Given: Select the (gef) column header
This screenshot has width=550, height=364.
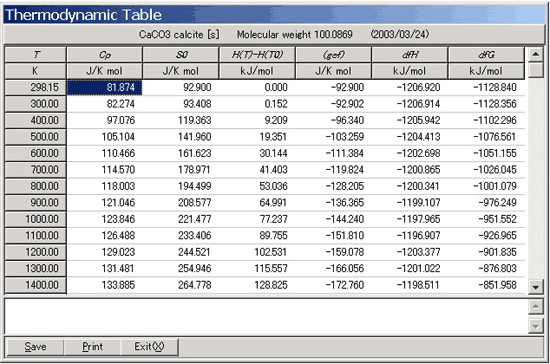Looking at the screenshot, I should tap(334, 55).
